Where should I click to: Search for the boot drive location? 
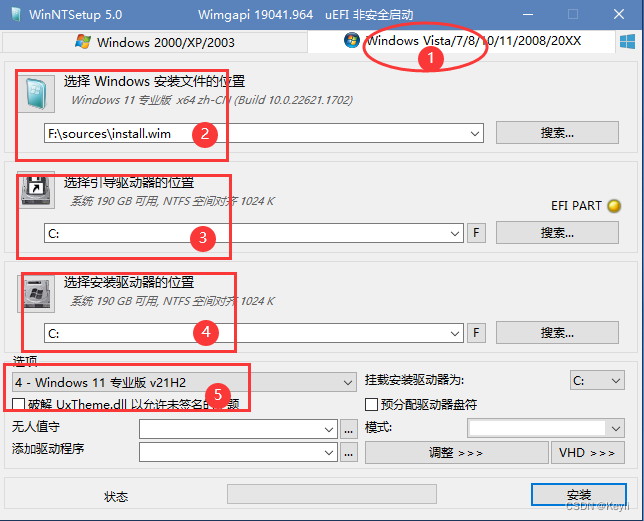(557, 233)
